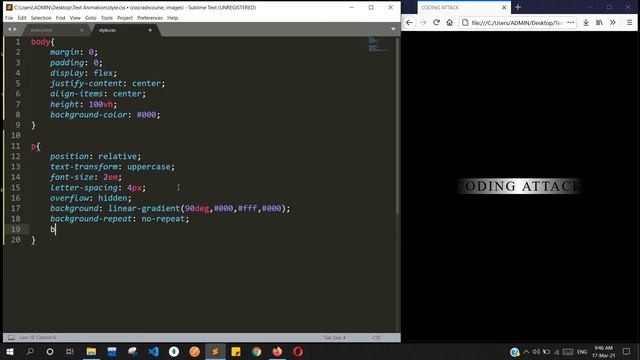This screenshot has height=360, width=640.
Task: Click the editor vertical scrollbar
Action: point(398,127)
